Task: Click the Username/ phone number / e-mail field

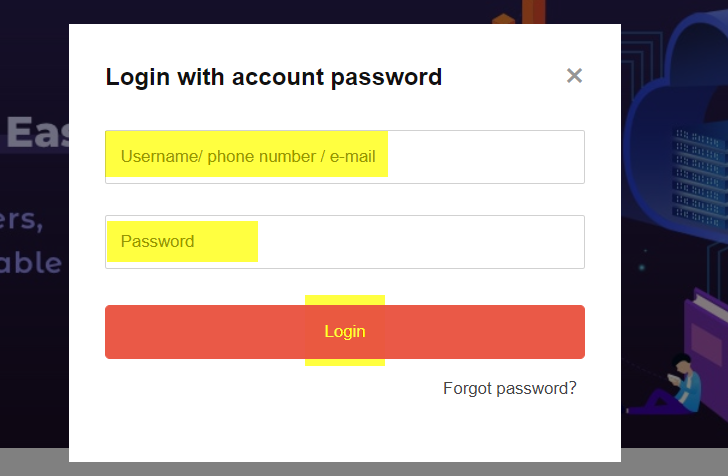Action: click(344, 157)
